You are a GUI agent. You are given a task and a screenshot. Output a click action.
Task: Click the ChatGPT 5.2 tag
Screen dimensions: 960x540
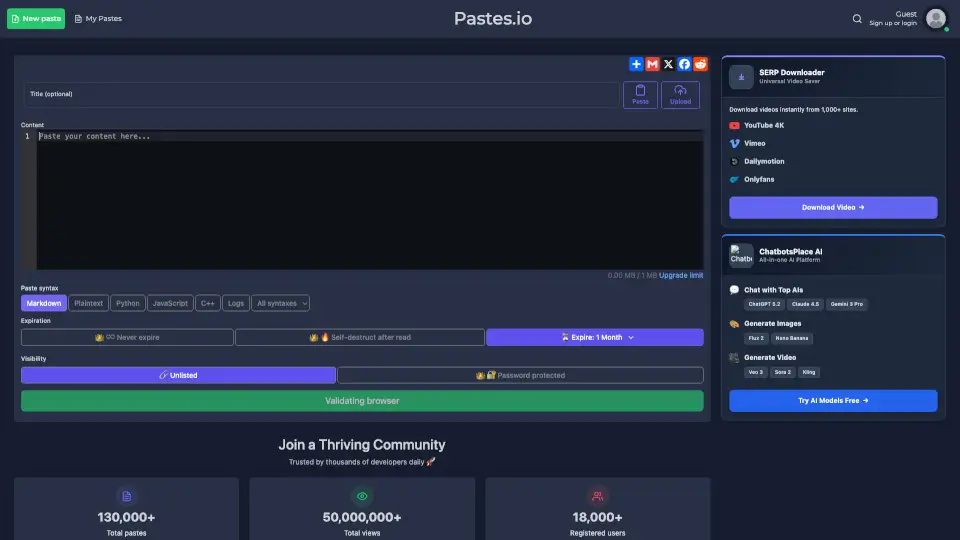click(x=764, y=304)
